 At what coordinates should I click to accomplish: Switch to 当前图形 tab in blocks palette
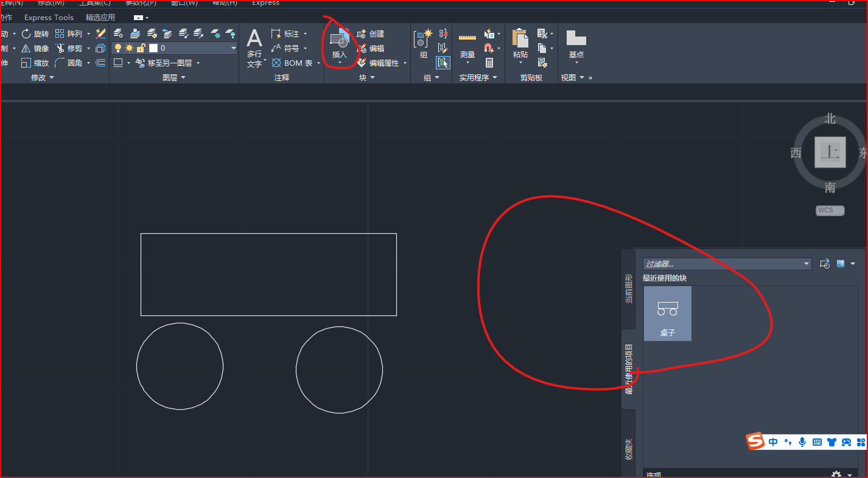[x=629, y=289]
